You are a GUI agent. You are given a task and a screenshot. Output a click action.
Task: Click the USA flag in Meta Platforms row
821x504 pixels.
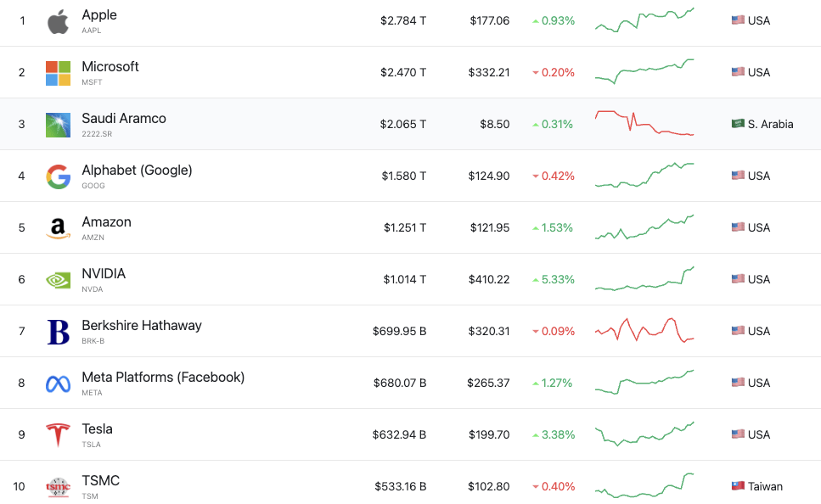pos(738,383)
